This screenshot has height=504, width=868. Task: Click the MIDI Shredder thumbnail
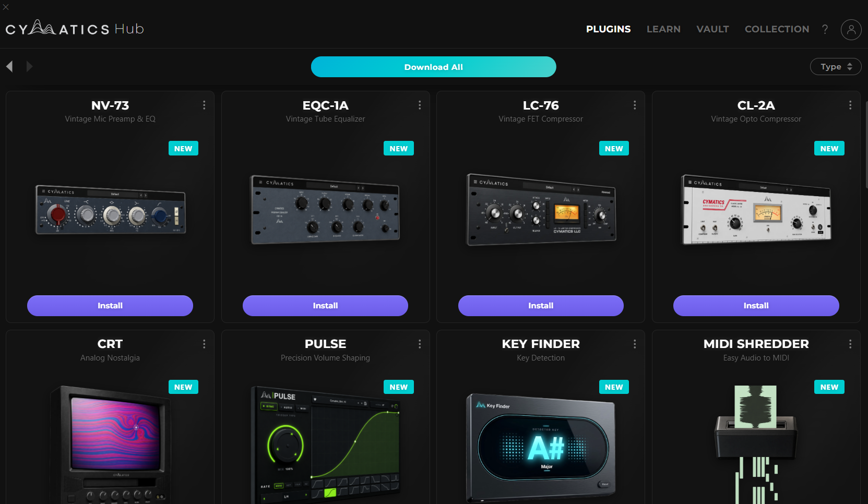756,445
